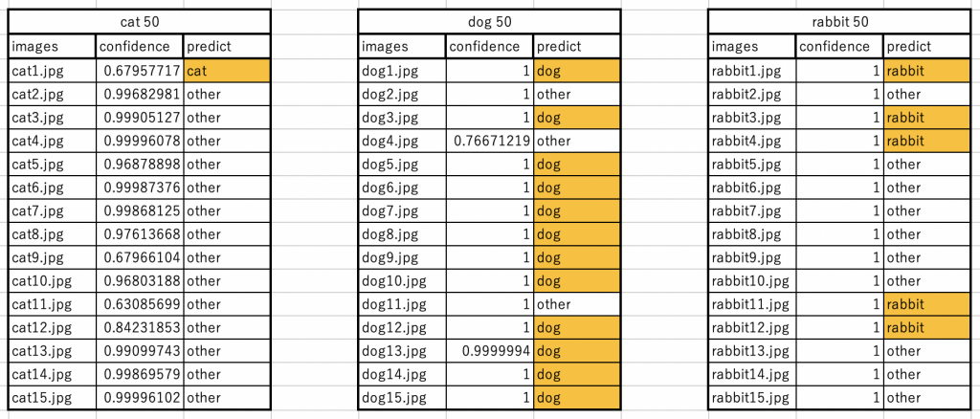Select the 'other' prediction for rabbit15.jpg

point(925,397)
